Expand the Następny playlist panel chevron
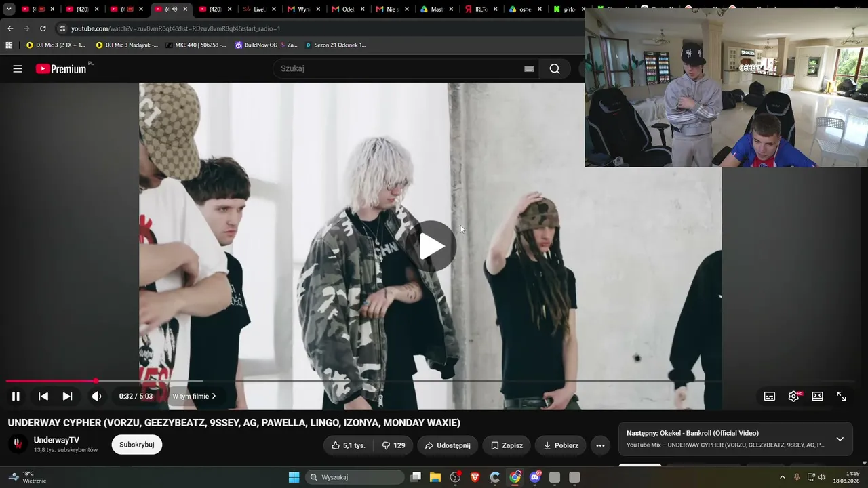This screenshot has width=868, height=488. (840, 439)
